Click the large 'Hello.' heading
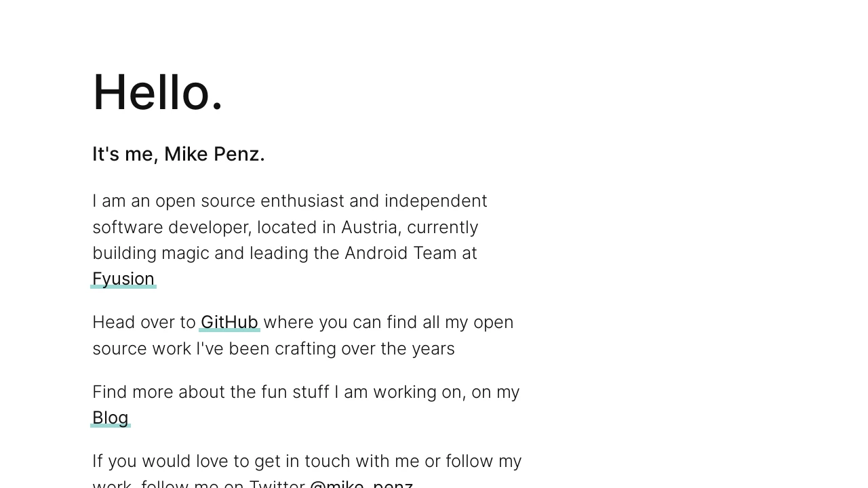 click(x=158, y=92)
